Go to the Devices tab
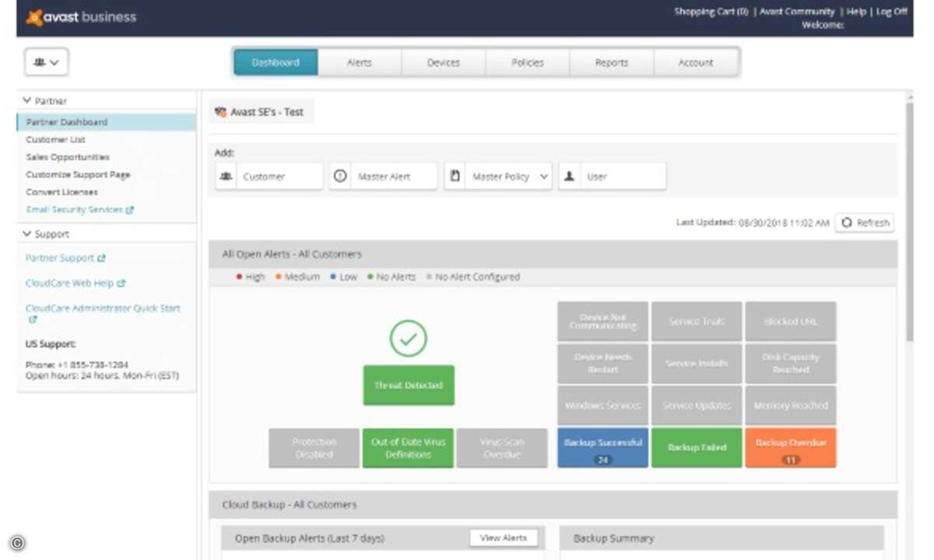 (x=444, y=62)
